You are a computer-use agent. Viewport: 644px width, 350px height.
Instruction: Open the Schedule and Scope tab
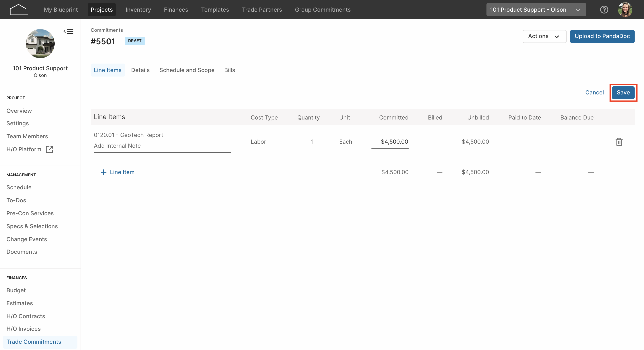pos(187,70)
